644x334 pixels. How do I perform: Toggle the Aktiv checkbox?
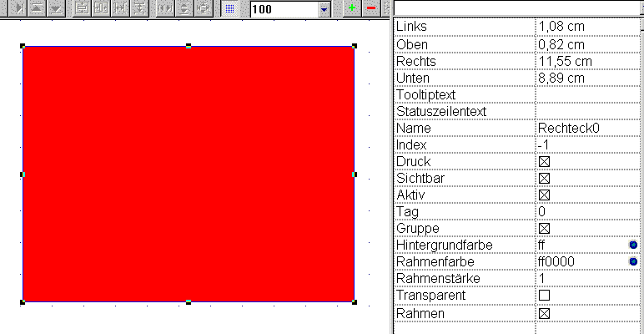click(x=544, y=195)
